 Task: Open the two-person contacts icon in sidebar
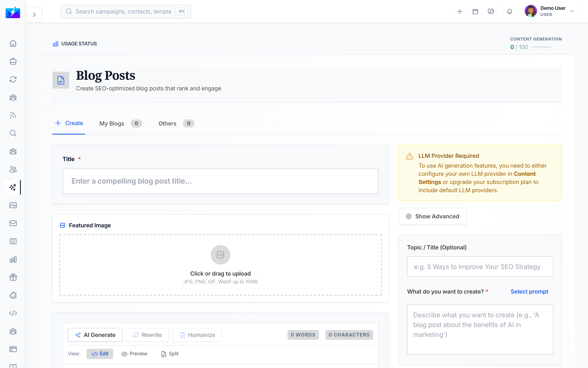[x=13, y=169]
